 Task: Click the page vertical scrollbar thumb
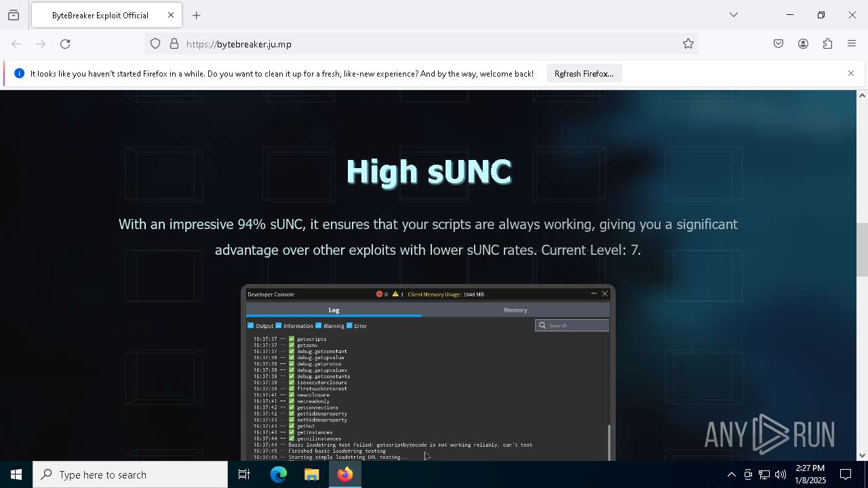point(862,249)
